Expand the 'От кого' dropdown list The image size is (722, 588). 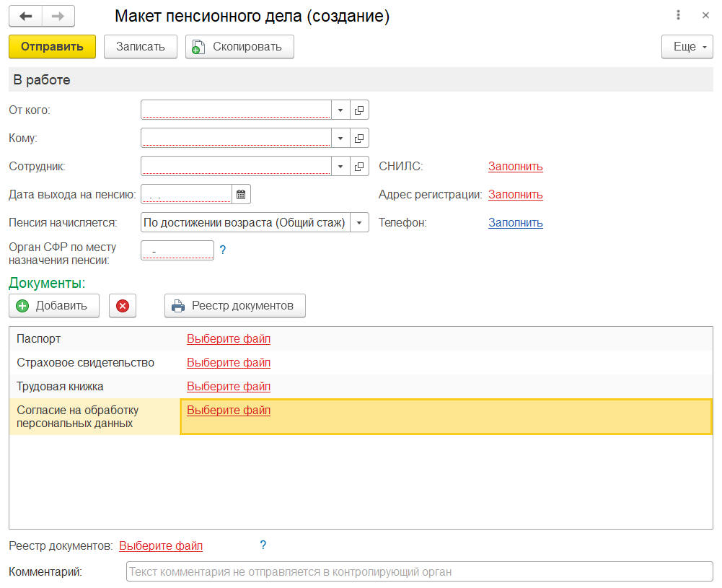(340, 110)
